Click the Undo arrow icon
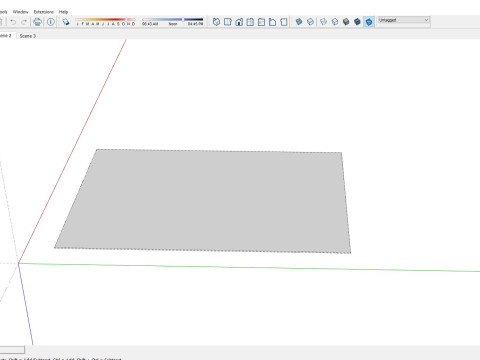Viewport: 480px width, 360px height. point(13,22)
